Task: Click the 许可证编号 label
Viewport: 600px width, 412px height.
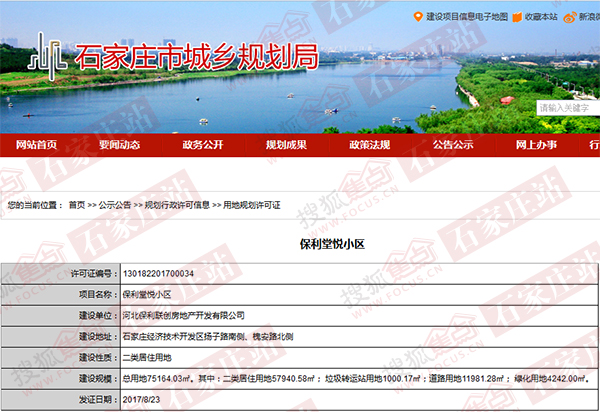Action: tap(93, 274)
